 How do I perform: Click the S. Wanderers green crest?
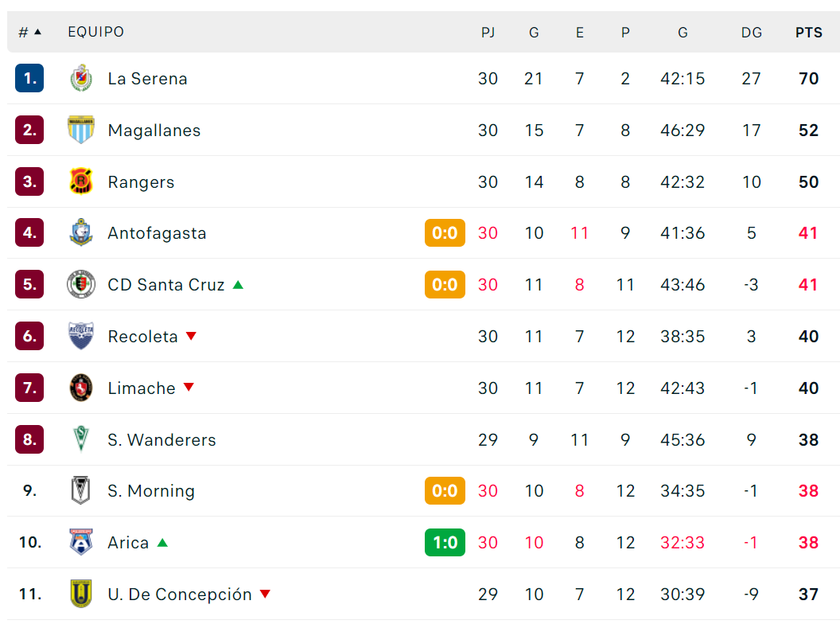[x=81, y=439]
